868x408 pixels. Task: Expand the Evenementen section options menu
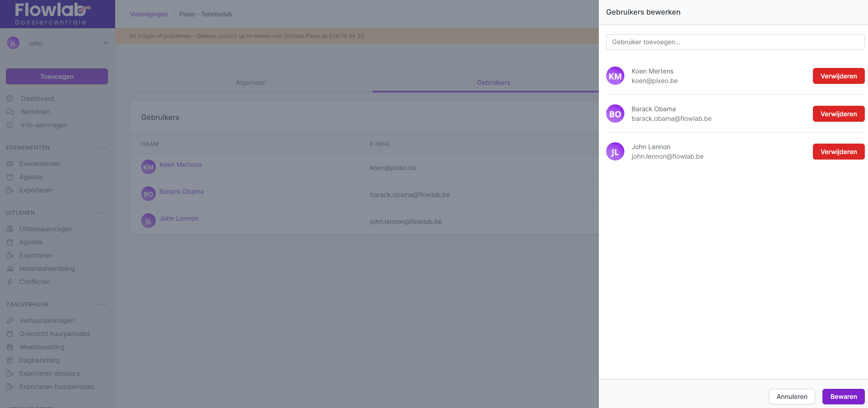click(x=102, y=148)
